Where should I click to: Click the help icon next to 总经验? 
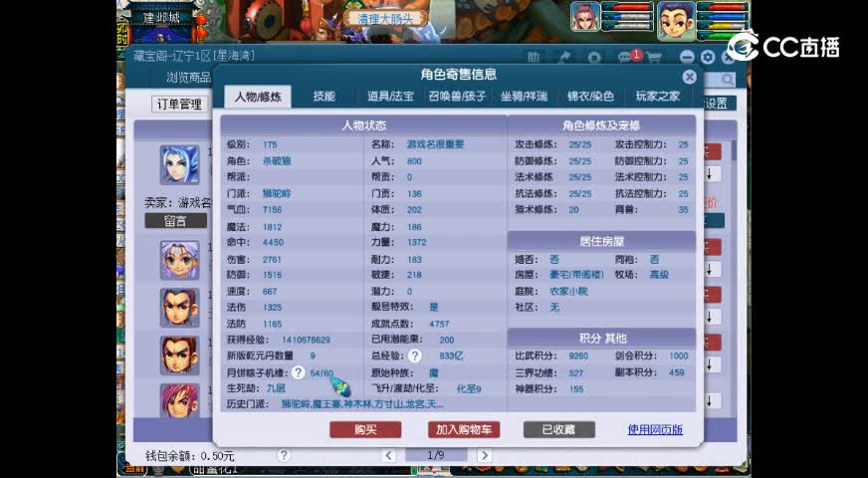(415, 356)
